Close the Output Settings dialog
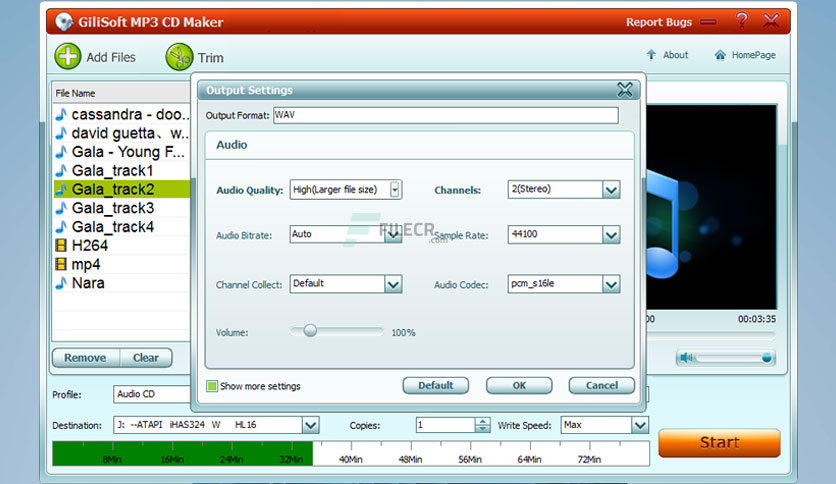 point(625,90)
